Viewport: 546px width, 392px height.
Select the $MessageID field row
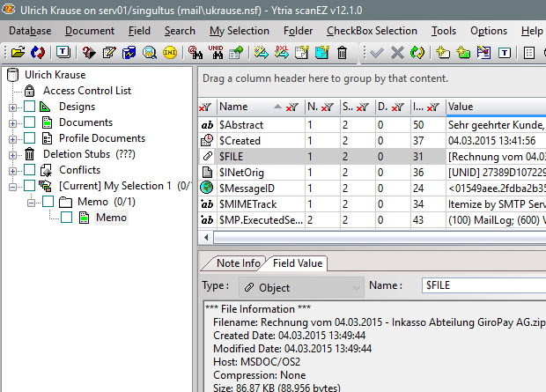click(372, 189)
